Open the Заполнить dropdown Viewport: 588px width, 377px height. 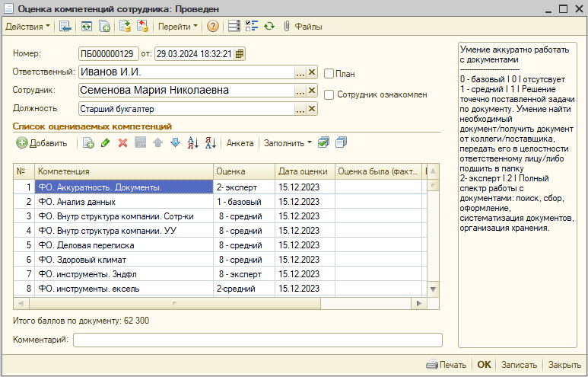288,143
